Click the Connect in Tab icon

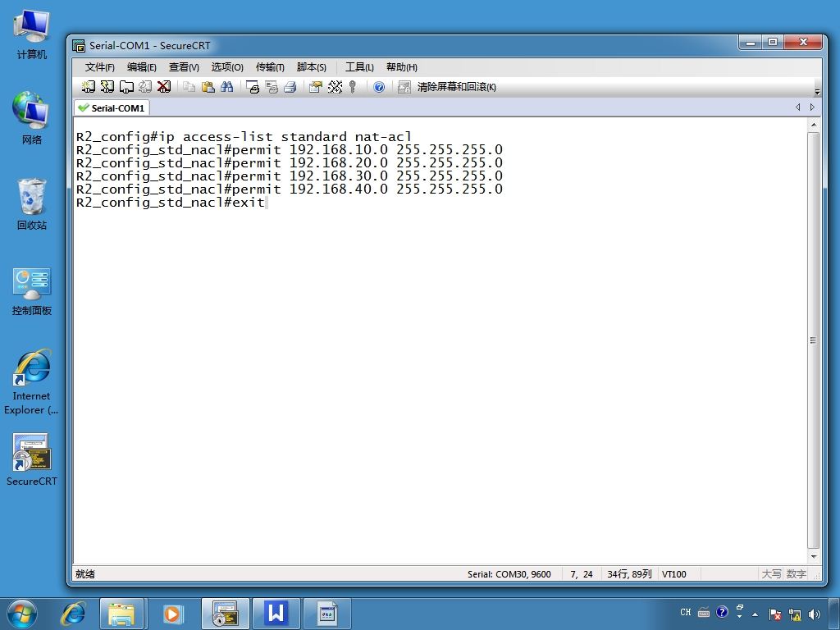[x=126, y=87]
